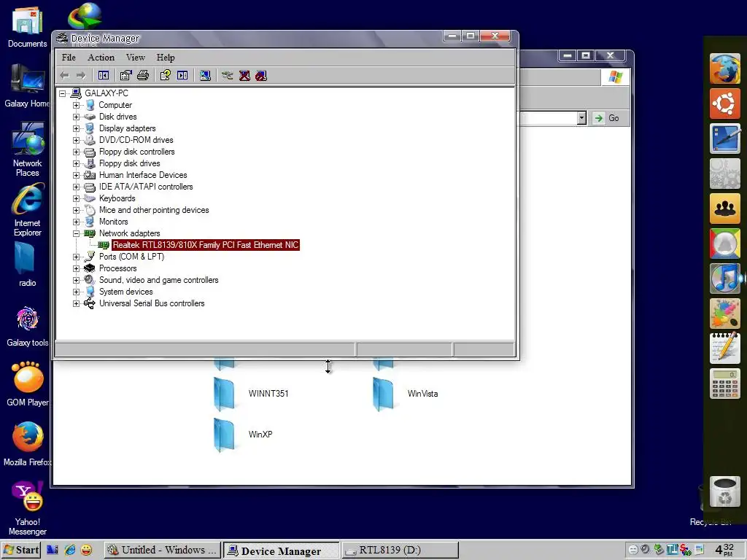
Task: Expand Ports (COM & LPT)
Action: click(76, 257)
